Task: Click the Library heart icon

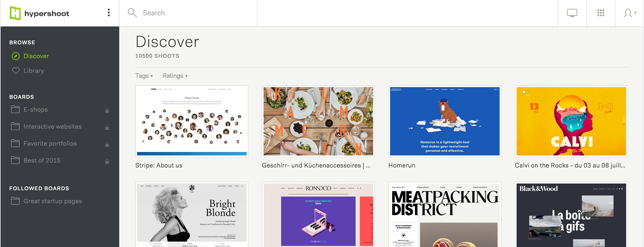Action: point(16,71)
